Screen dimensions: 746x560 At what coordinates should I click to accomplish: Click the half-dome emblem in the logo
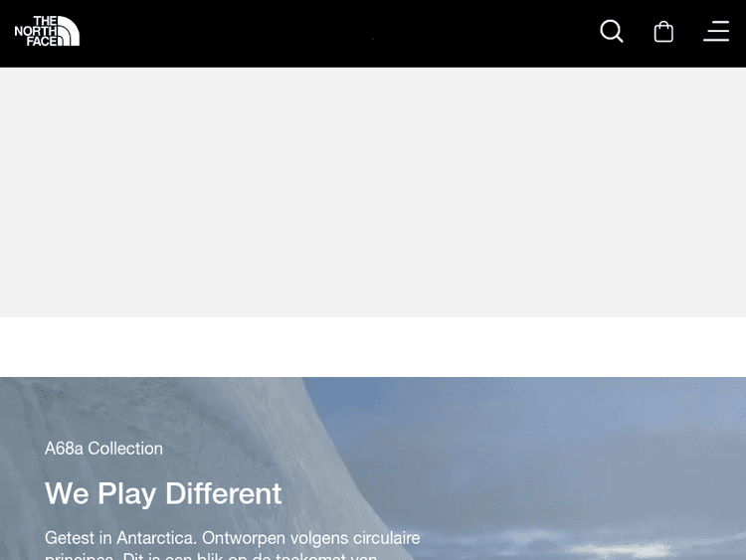pos(69,32)
